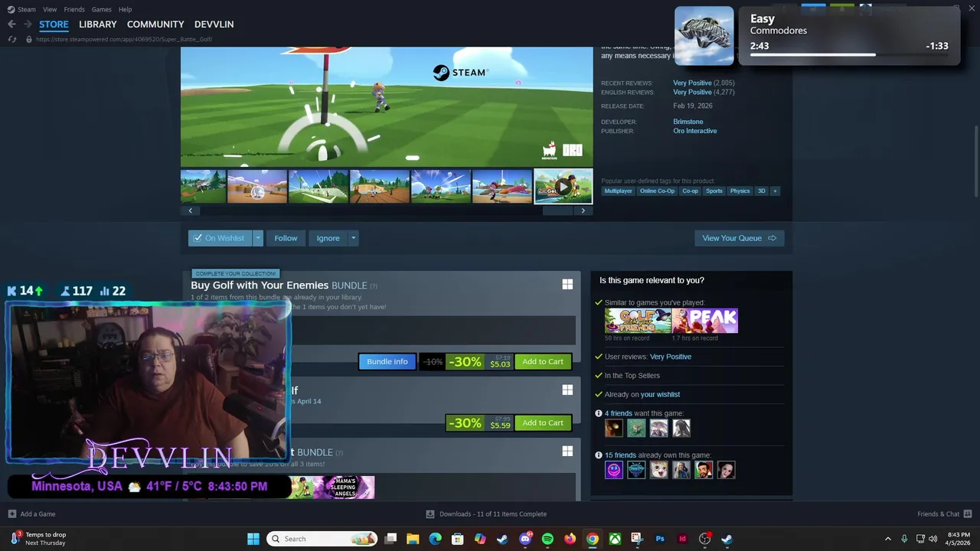This screenshot has width=980, height=551.
Task: Open the DEVVLIN profile tab
Action: click(x=214, y=24)
